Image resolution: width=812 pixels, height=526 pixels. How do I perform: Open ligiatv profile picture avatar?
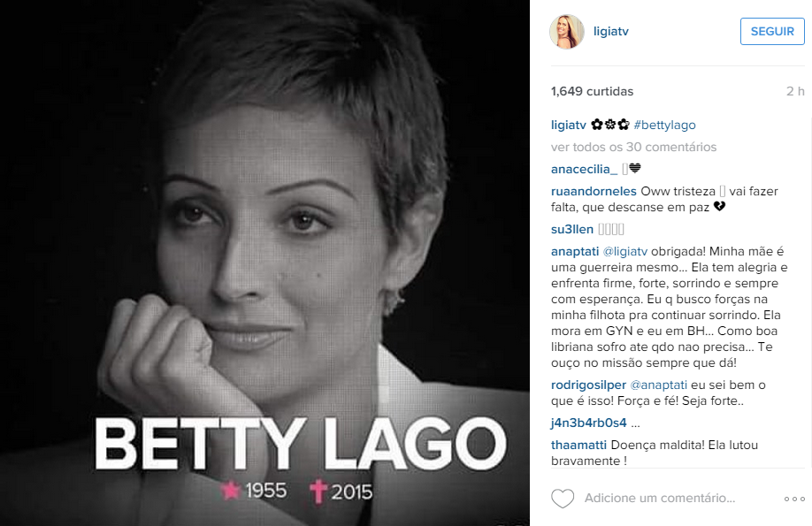[566, 32]
